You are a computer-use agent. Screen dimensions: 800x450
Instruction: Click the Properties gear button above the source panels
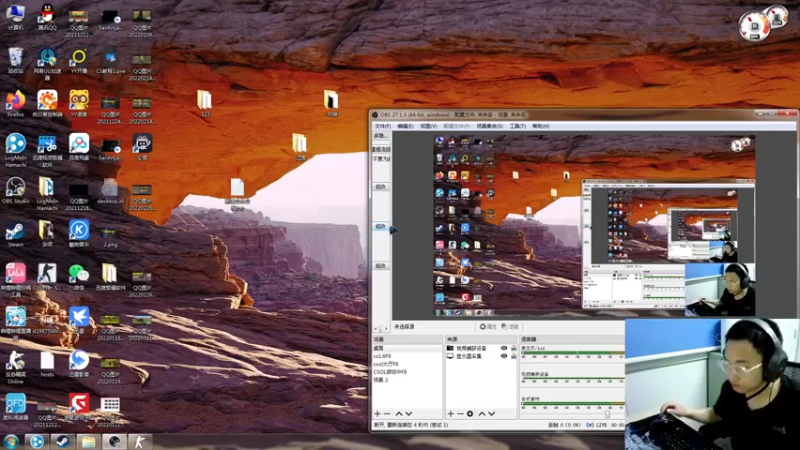(x=488, y=327)
